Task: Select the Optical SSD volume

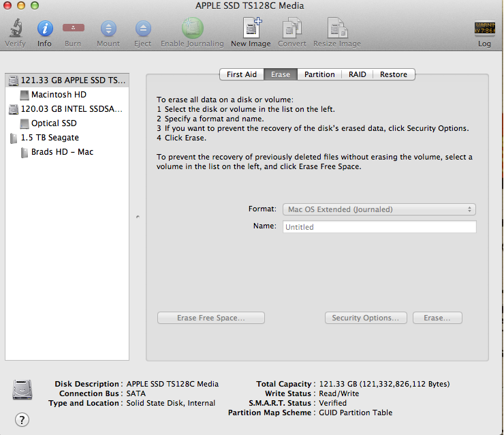Action: (67, 123)
